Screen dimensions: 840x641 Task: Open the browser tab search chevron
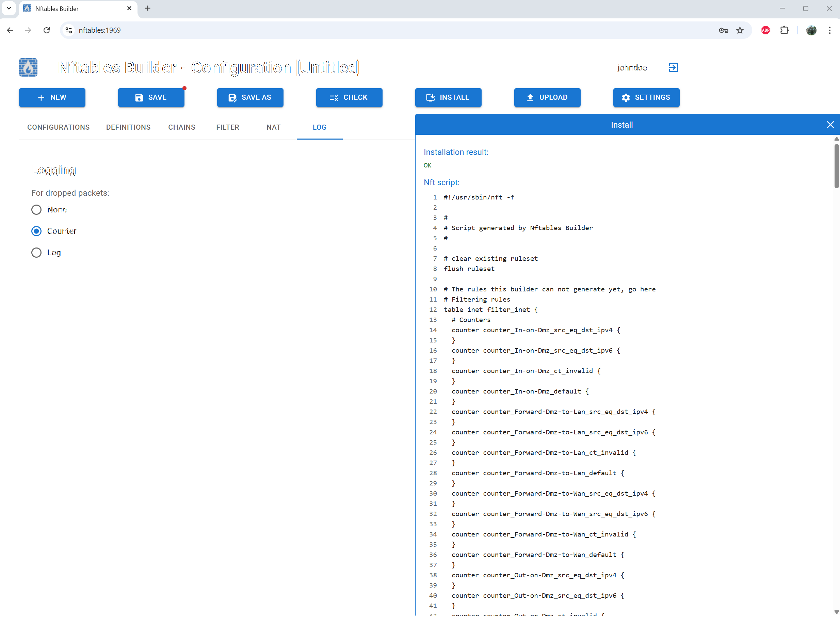[x=9, y=9]
